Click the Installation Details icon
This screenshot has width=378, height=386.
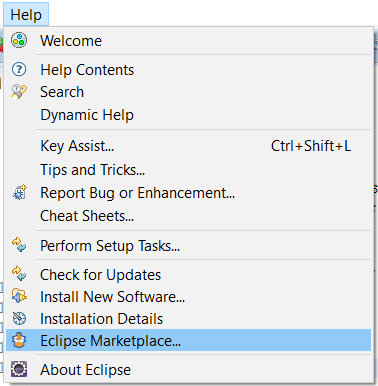[x=19, y=318]
